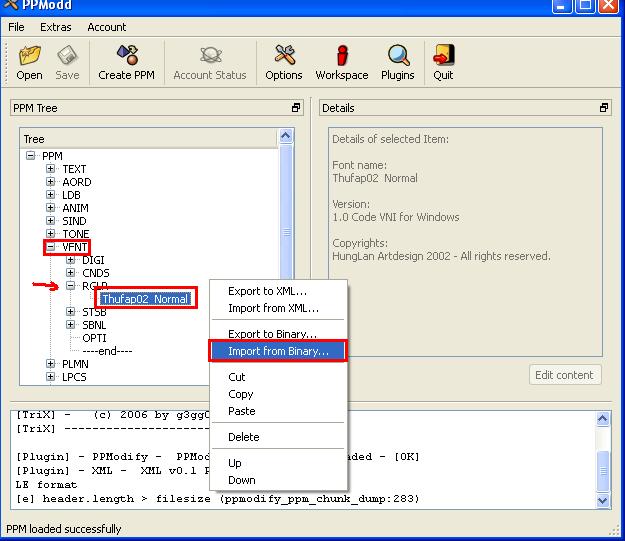
Task: Click the header.length error log line
Action: pyautogui.click(x=218, y=499)
